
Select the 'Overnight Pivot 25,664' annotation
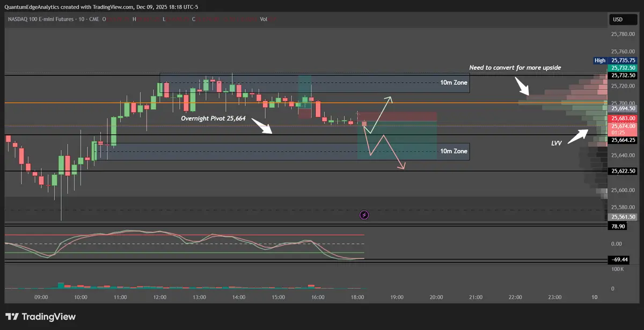click(213, 118)
